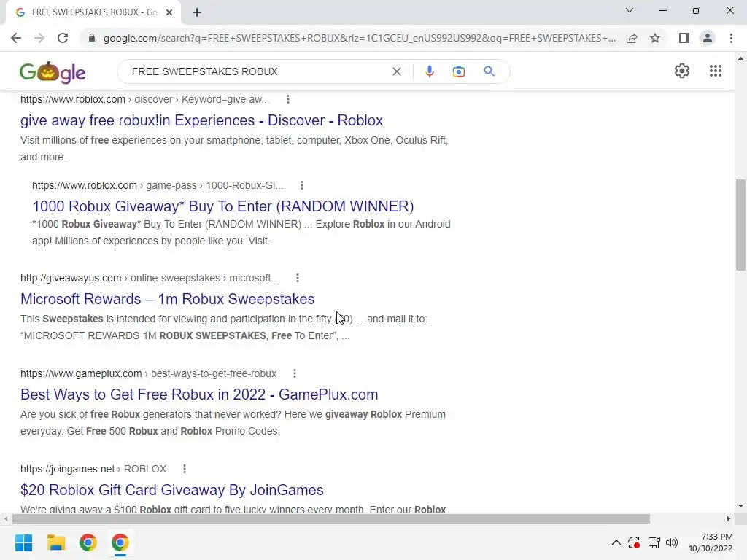This screenshot has width=747, height=560.
Task: Open options for joingames.net result
Action: 185,469
